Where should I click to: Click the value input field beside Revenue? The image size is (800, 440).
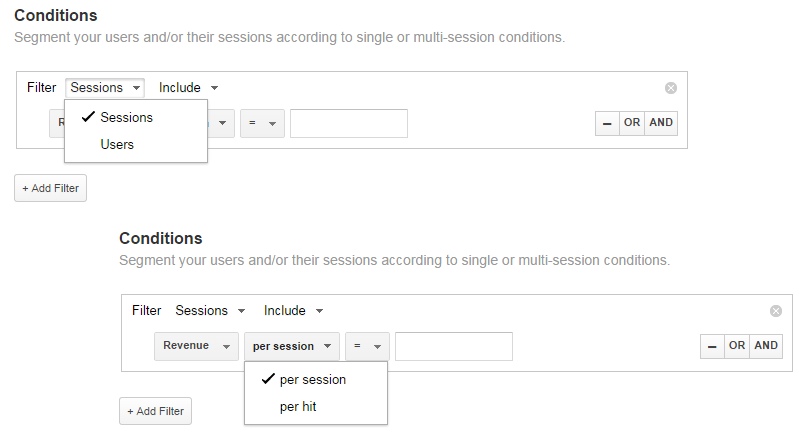pyautogui.click(x=453, y=346)
